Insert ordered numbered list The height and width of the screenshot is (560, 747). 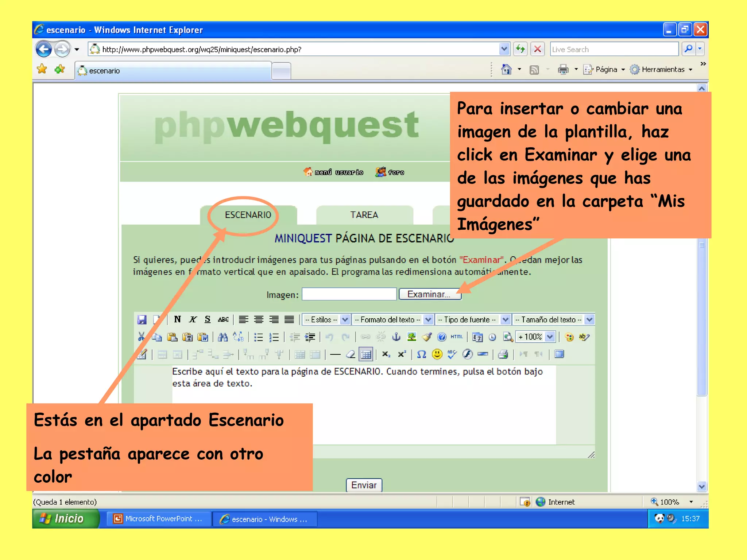(274, 337)
